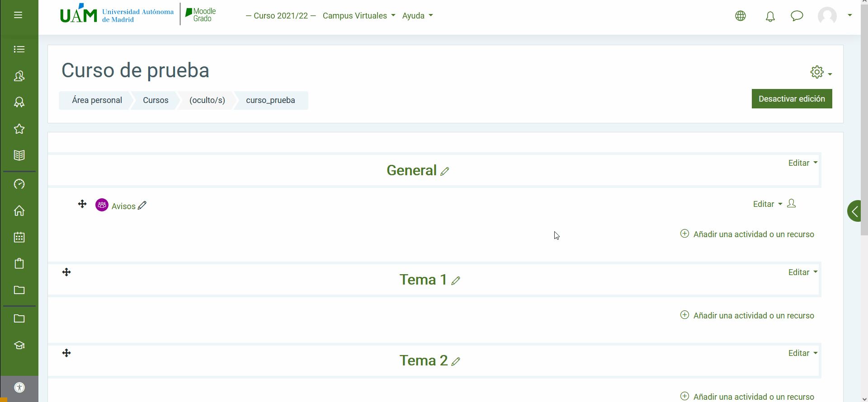The width and height of the screenshot is (868, 402).
Task: Click move handle for Tema 1
Action: pos(66,272)
